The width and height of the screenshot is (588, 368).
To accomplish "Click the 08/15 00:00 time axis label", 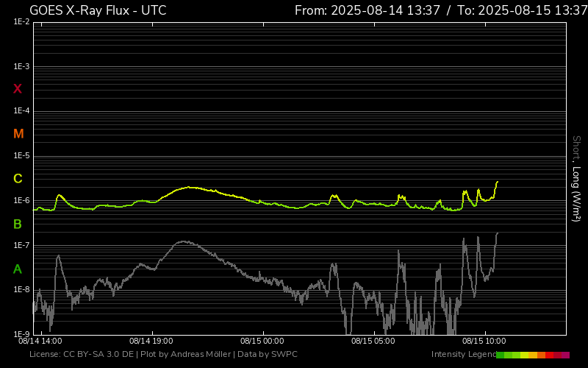I will (x=262, y=342).
